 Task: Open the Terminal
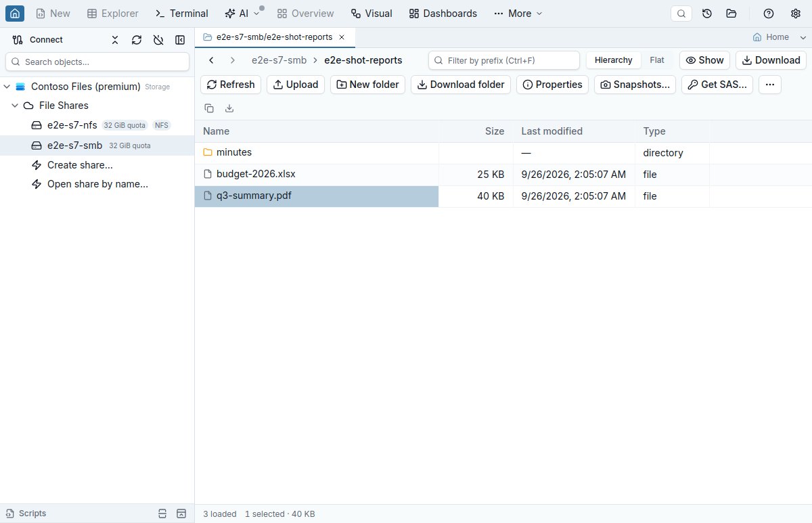pyautogui.click(x=181, y=14)
